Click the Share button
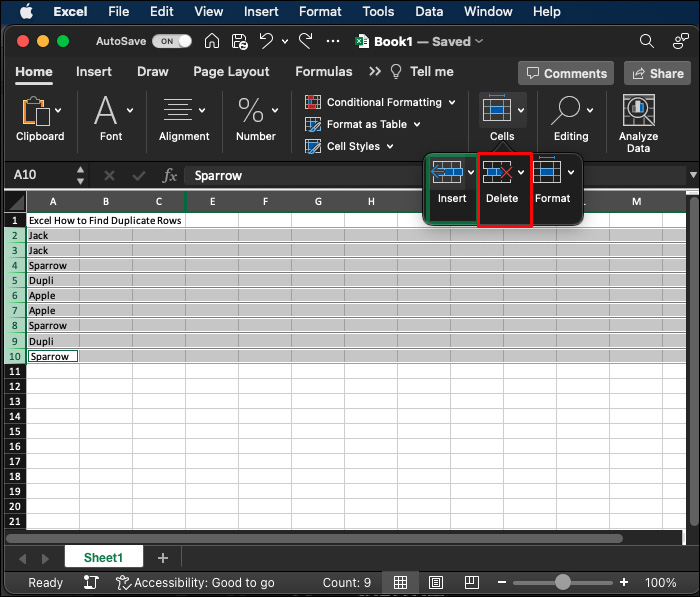Image resolution: width=700 pixels, height=597 pixels. click(x=656, y=73)
